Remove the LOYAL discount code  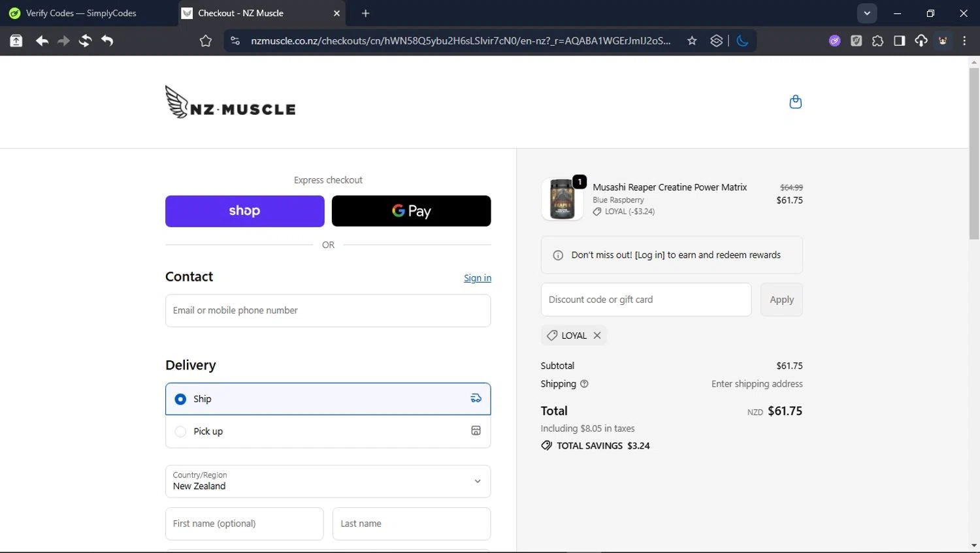point(597,336)
